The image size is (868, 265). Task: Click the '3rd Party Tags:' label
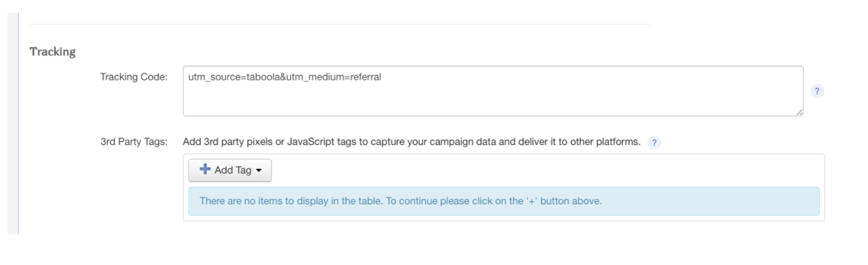click(x=134, y=141)
